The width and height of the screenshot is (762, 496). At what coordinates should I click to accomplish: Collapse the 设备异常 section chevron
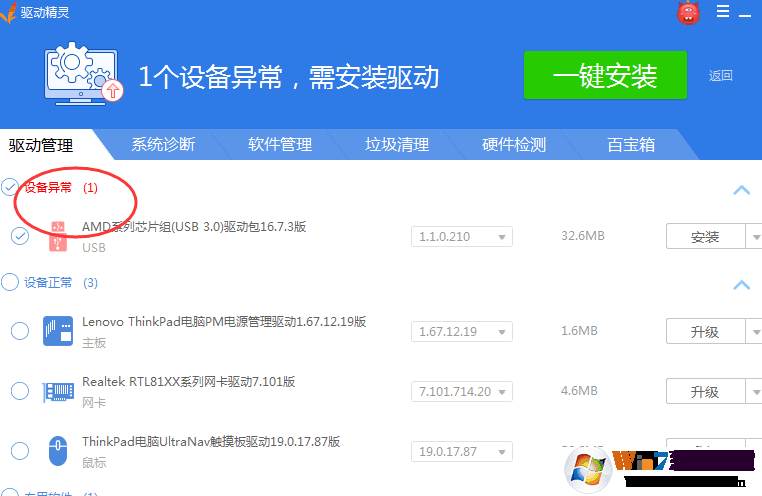point(742,190)
